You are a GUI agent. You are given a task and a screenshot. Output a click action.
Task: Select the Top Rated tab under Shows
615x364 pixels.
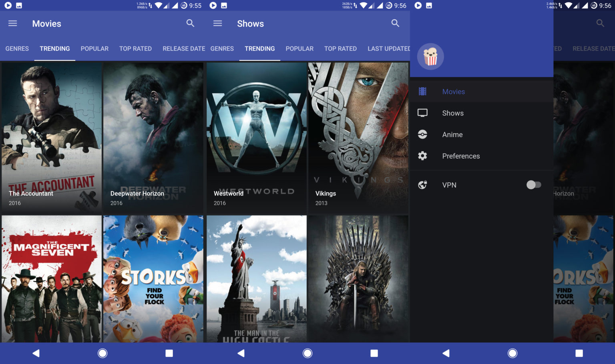(340, 48)
